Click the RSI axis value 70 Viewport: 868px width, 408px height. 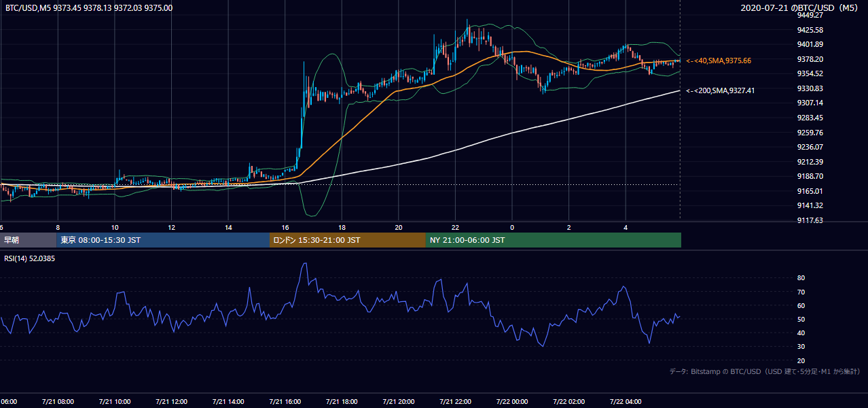click(801, 292)
